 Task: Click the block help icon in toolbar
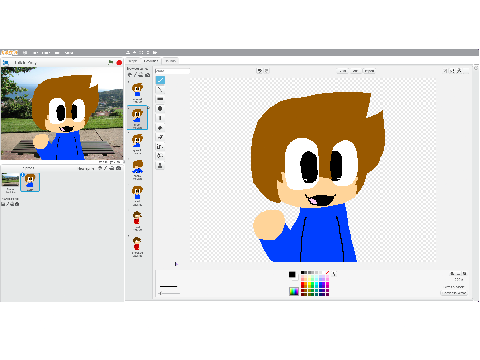155,52
